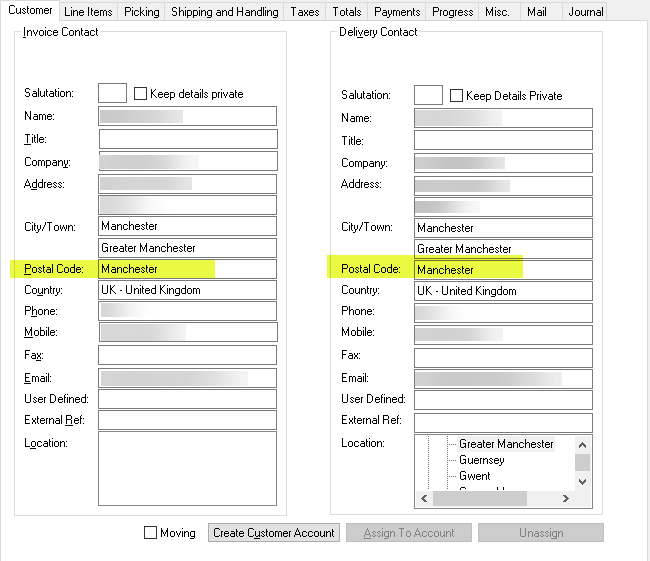Click the Invoice Contact Postal Code field
The height and width of the screenshot is (561, 650).
click(187, 269)
